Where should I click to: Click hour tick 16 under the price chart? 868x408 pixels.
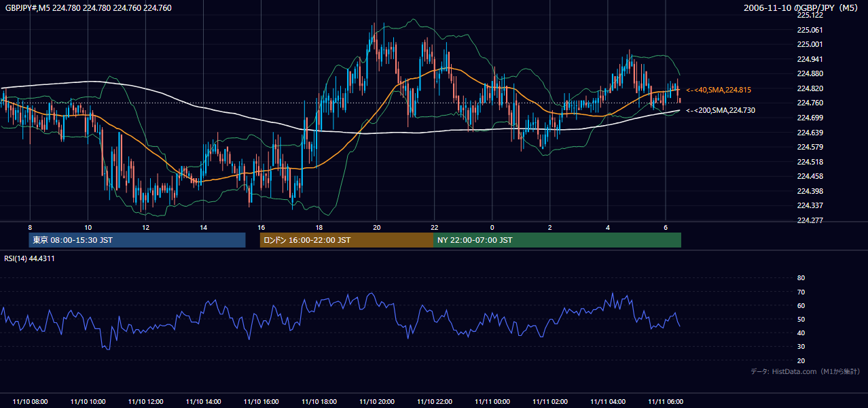[x=261, y=227]
